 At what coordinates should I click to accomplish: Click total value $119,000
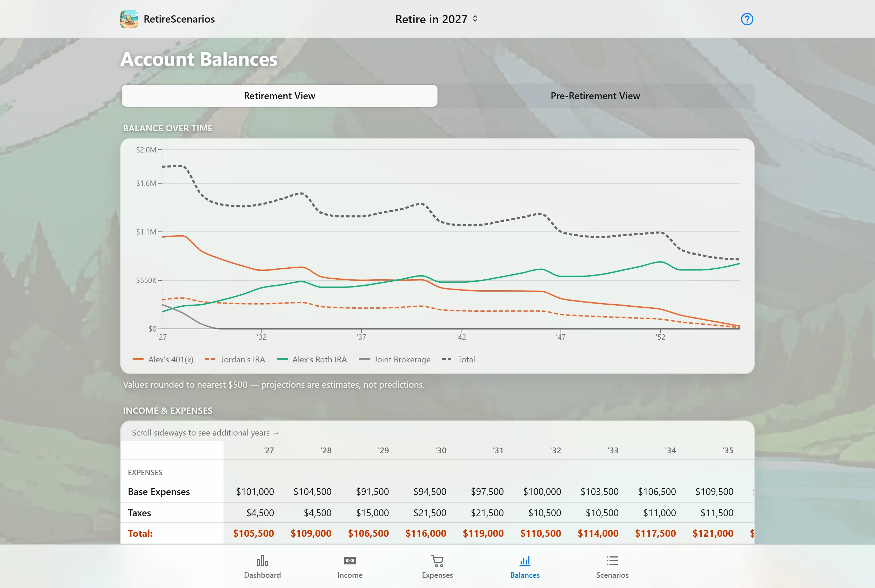pos(483,533)
